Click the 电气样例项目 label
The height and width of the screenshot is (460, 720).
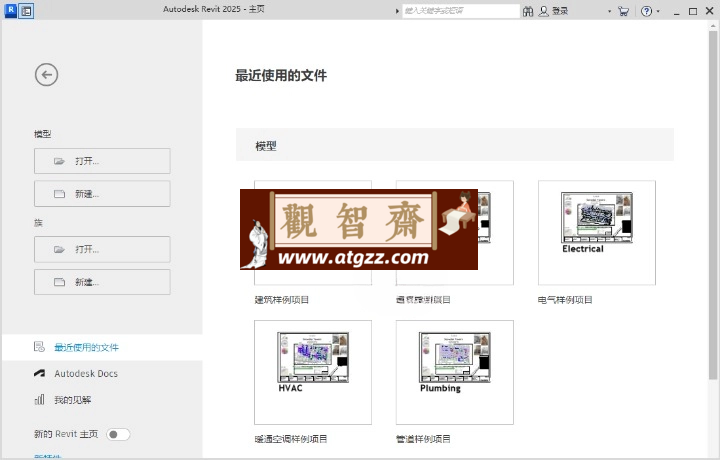click(x=565, y=300)
